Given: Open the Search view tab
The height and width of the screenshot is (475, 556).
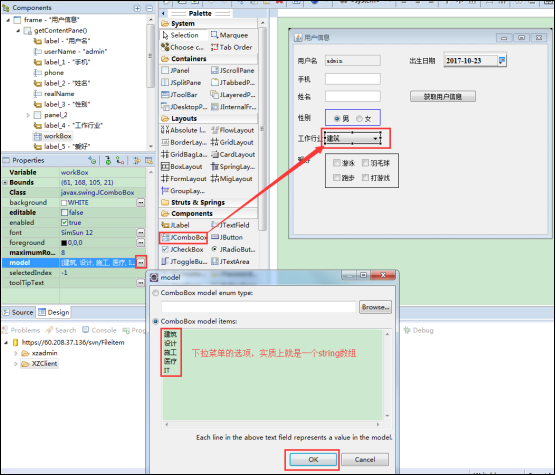Looking at the screenshot, I should coord(61,330).
